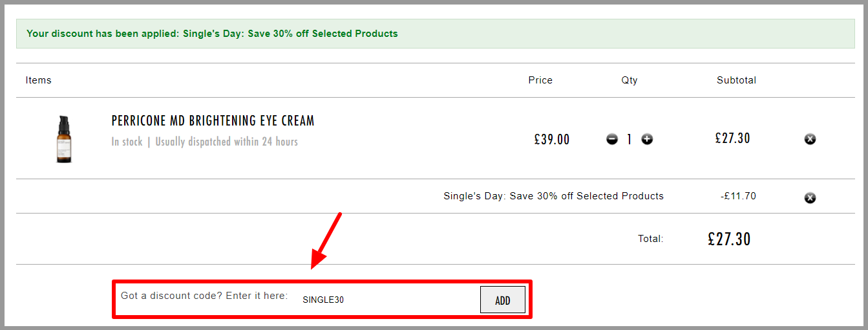Click the Items column header
This screenshot has height=330, width=868.
coord(39,80)
